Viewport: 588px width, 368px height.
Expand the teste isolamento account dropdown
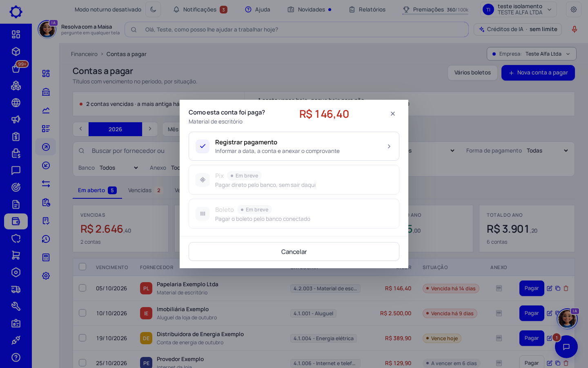[519, 9]
